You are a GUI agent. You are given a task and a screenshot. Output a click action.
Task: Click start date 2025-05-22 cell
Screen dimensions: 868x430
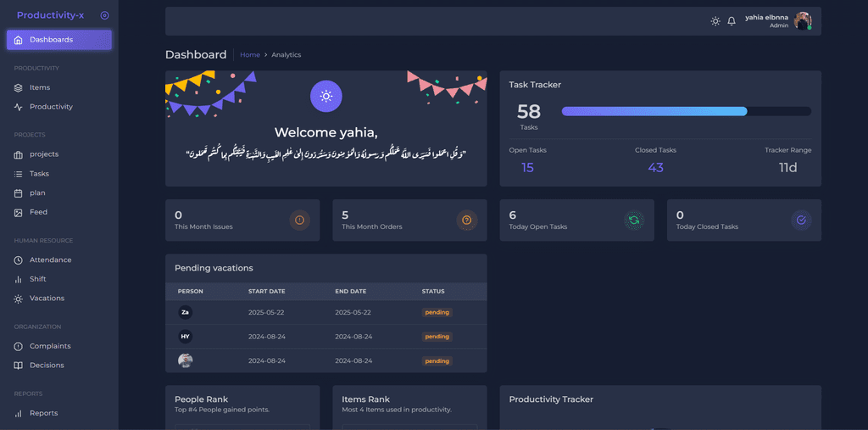pos(266,312)
